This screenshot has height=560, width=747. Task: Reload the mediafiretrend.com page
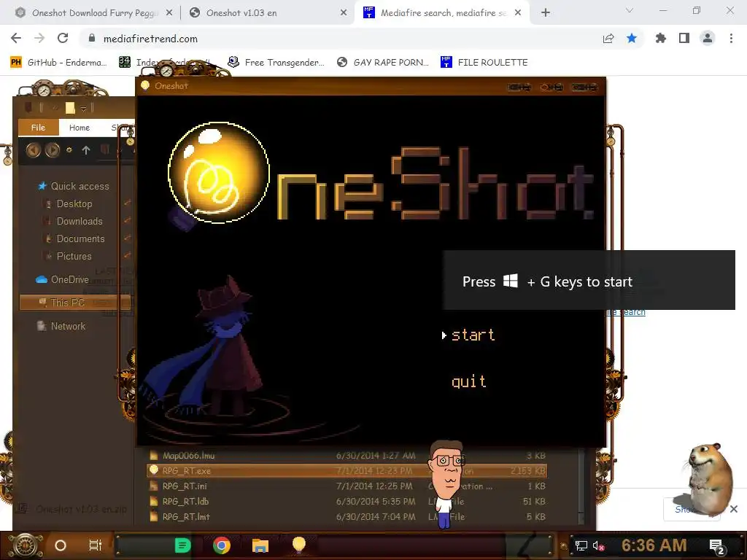point(63,39)
